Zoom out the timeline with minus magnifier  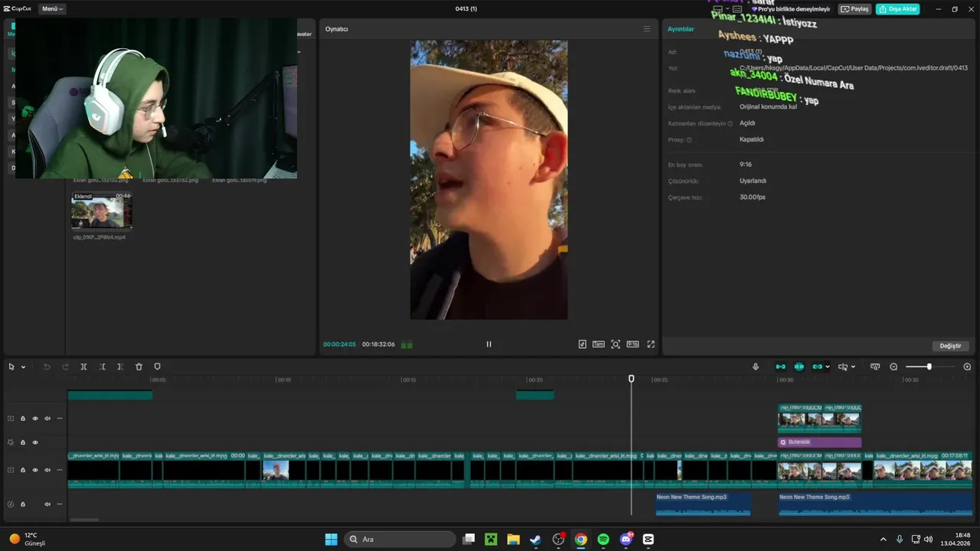[893, 367]
